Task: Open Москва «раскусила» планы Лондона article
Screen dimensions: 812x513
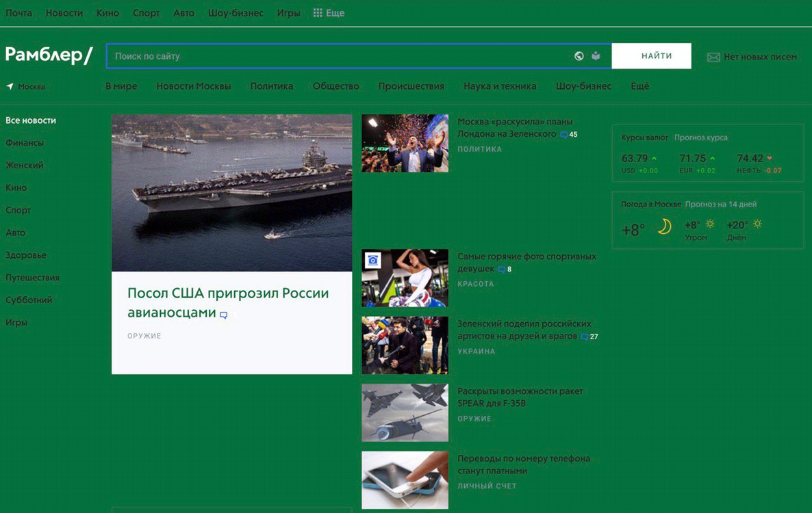Action: pos(515,128)
